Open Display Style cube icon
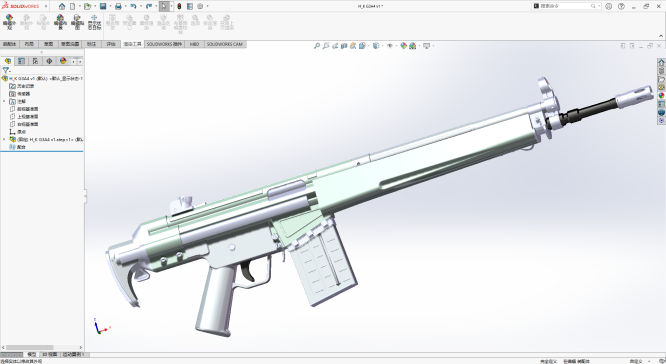The height and width of the screenshot is (364, 666). coord(376,46)
